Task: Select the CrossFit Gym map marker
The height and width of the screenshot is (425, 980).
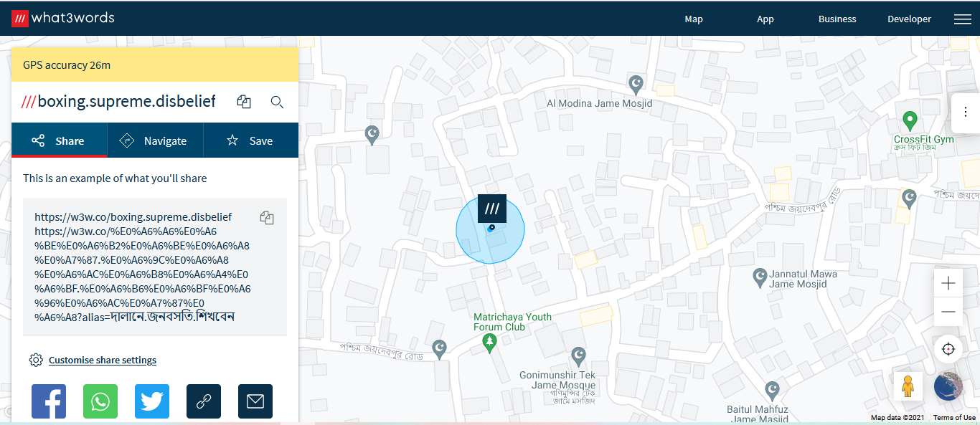Action: click(910, 120)
